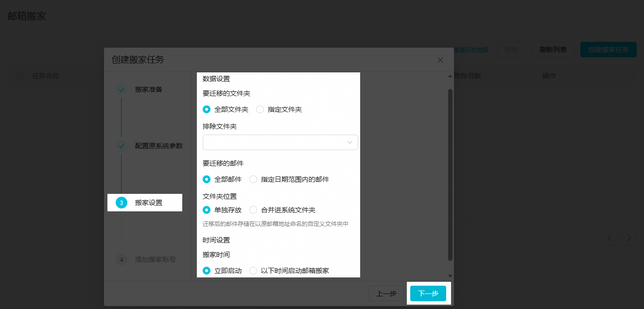This screenshot has width=644, height=309.
Task: Go to next page with right arrow
Action: [629, 238]
